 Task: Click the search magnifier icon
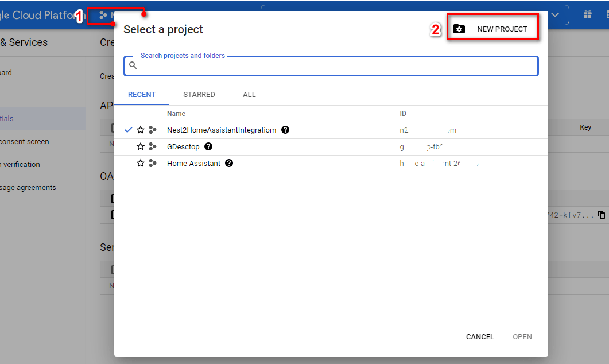coord(133,65)
